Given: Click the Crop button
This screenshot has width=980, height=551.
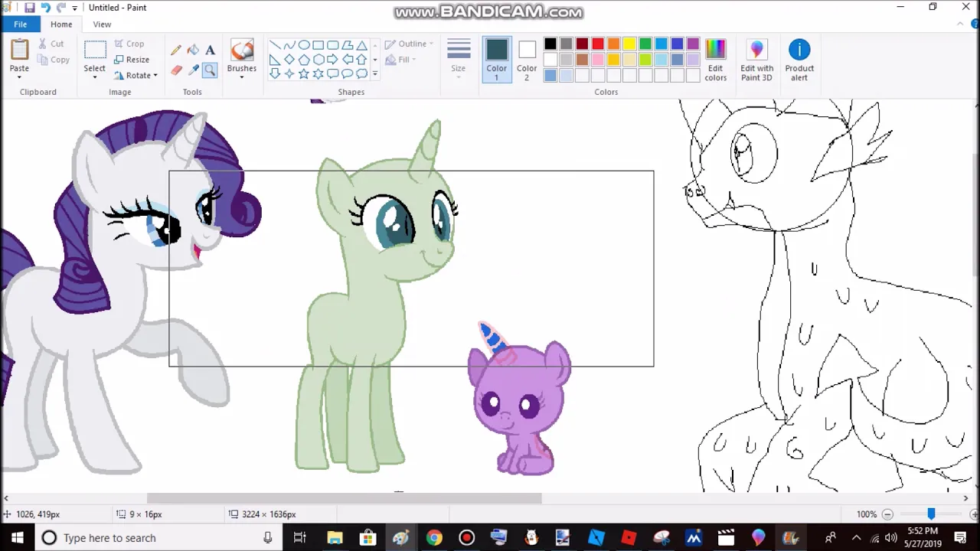Looking at the screenshot, I should (129, 44).
